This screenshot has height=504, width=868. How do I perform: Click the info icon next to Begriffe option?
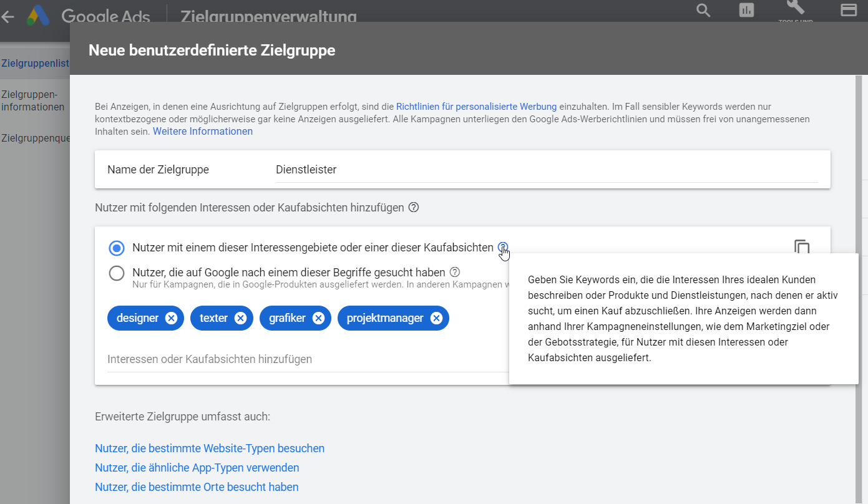455,272
